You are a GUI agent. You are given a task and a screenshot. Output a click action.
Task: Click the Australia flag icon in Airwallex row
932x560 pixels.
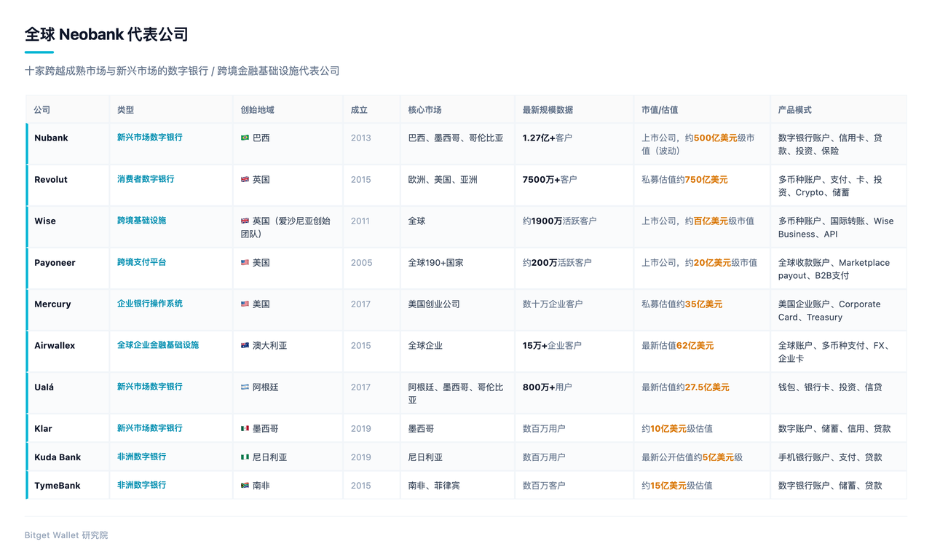pyautogui.click(x=245, y=345)
